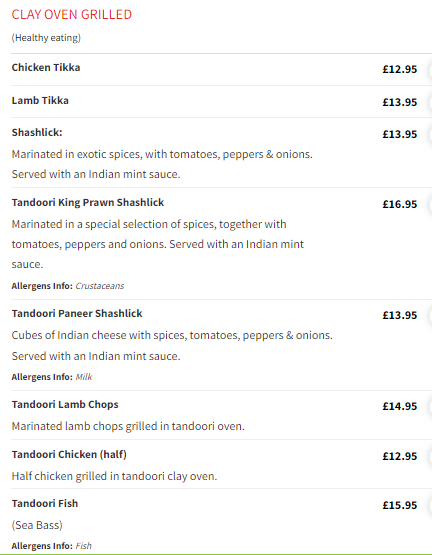Click the Crustaceans allergen label
The width and height of the screenshot is (432, 555).
100,286
